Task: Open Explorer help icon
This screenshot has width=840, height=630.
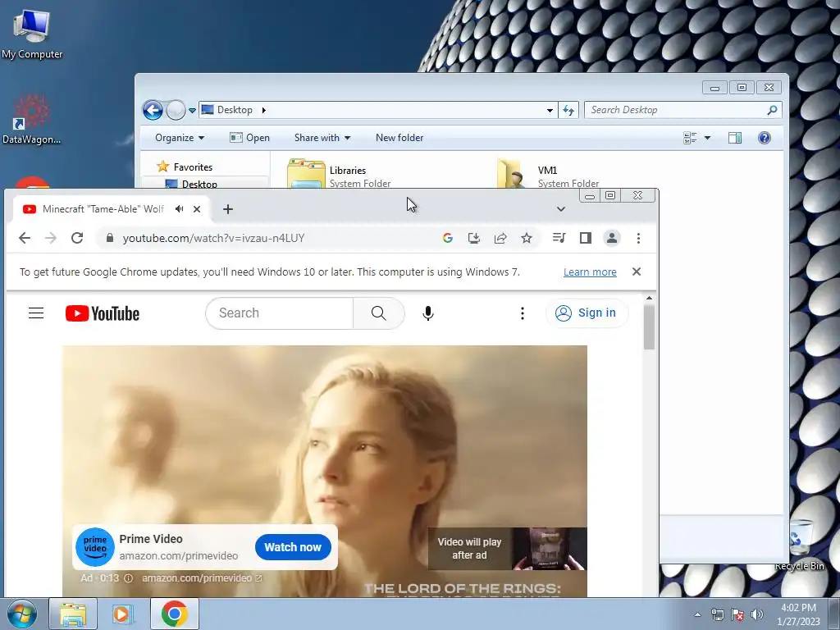Action: click(765, 138)
